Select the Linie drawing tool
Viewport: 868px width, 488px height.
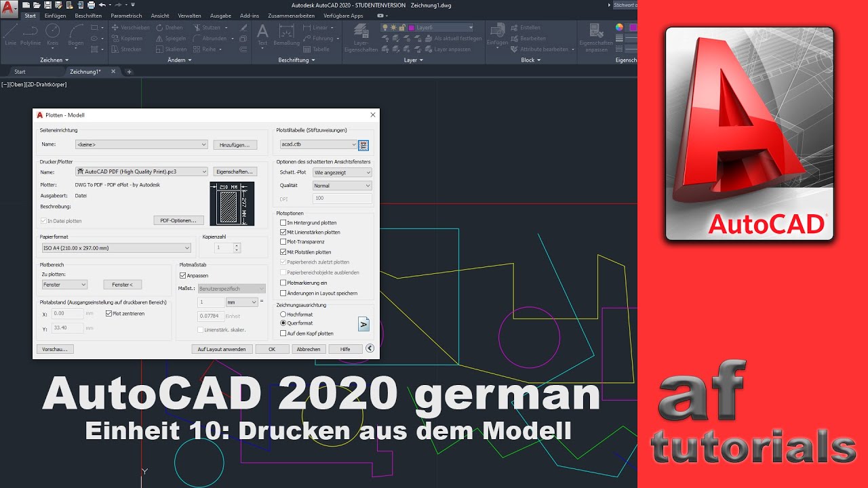pyautogui.click(x=10, y=35)
